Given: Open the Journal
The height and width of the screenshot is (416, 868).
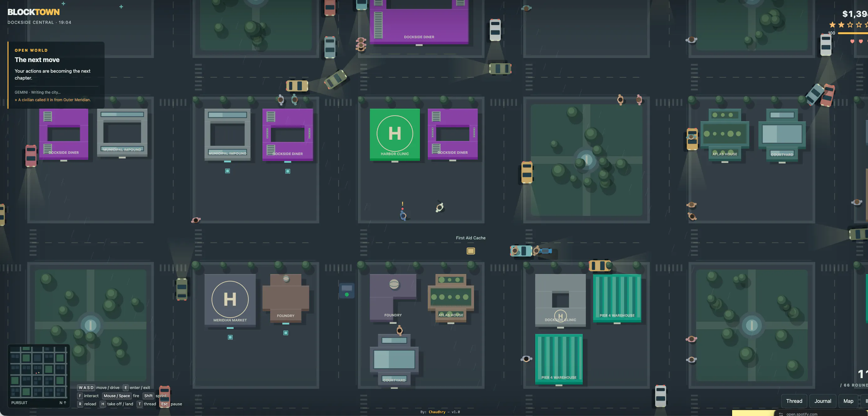Looking at the screenshot, I should coord(823,401).
